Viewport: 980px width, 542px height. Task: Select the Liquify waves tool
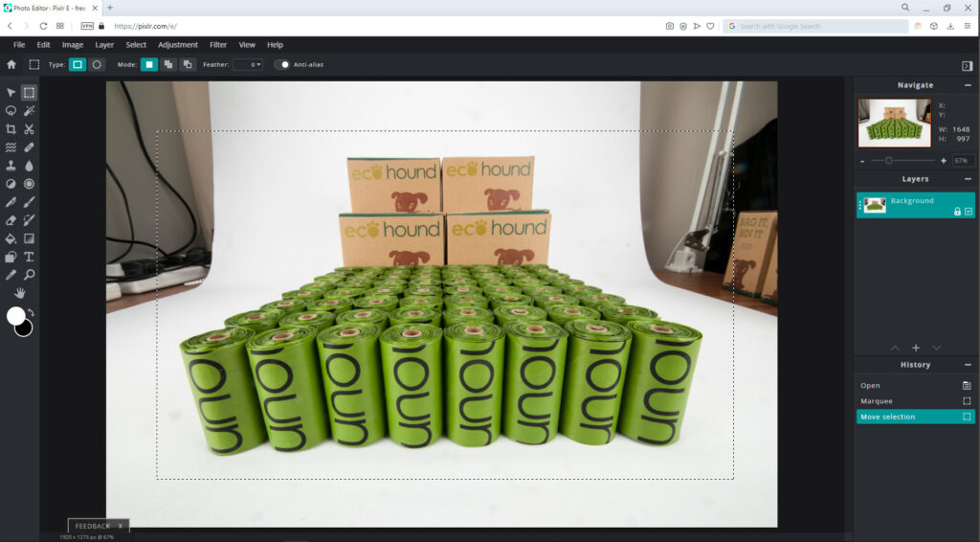(x=11, y=147)
